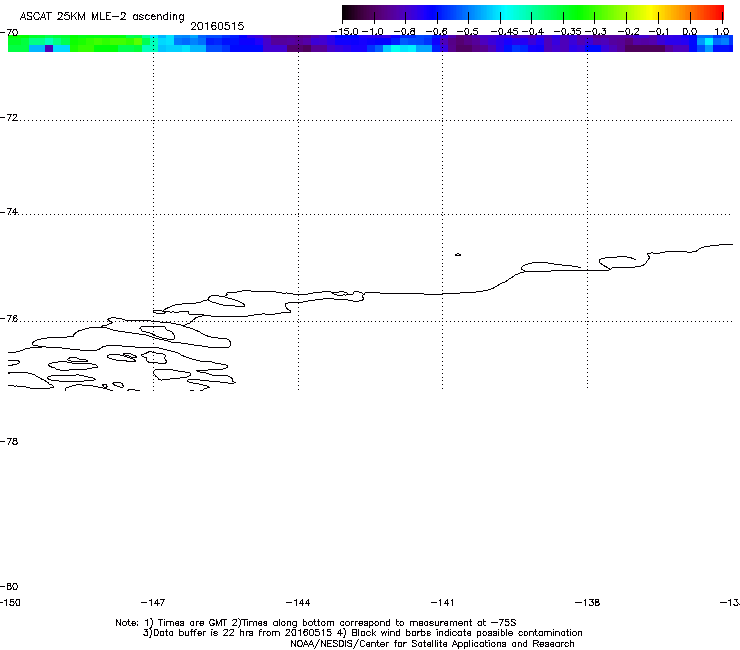Click the title ASCAT 25KM MLE-2 ascending
Screen dimensions: 740x650
click(102, 16)
